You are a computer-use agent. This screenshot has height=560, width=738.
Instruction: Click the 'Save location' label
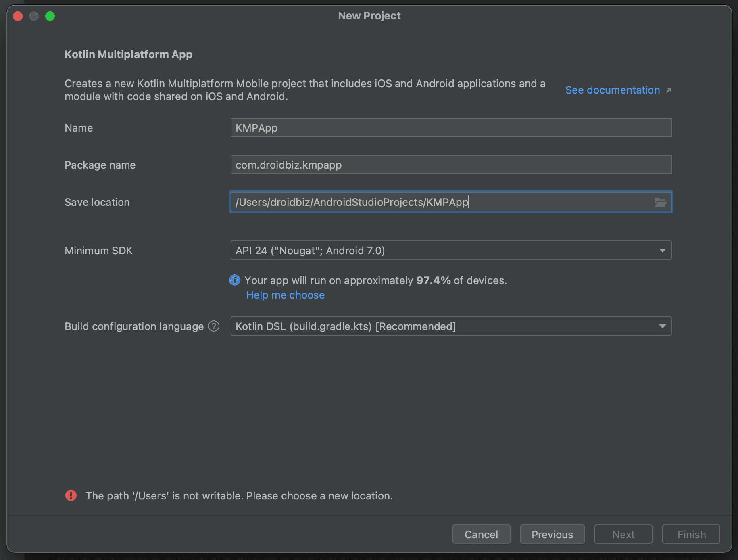97,202
